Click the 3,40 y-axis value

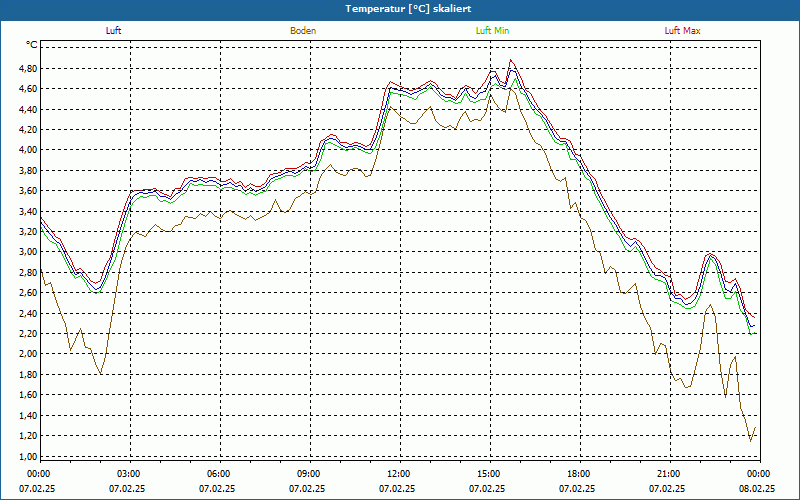click(29, 211)
